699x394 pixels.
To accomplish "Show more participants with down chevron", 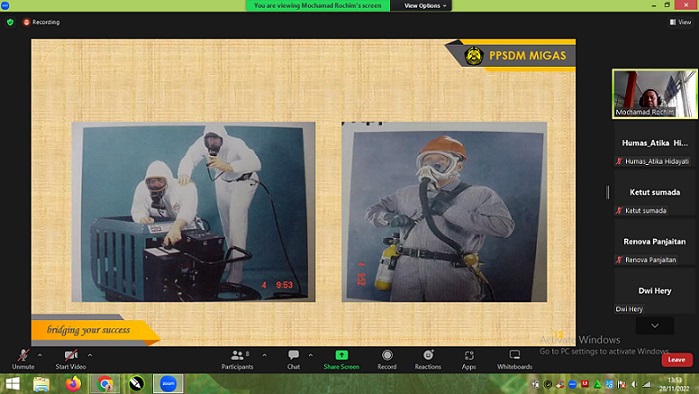I will tap(655, 326).
